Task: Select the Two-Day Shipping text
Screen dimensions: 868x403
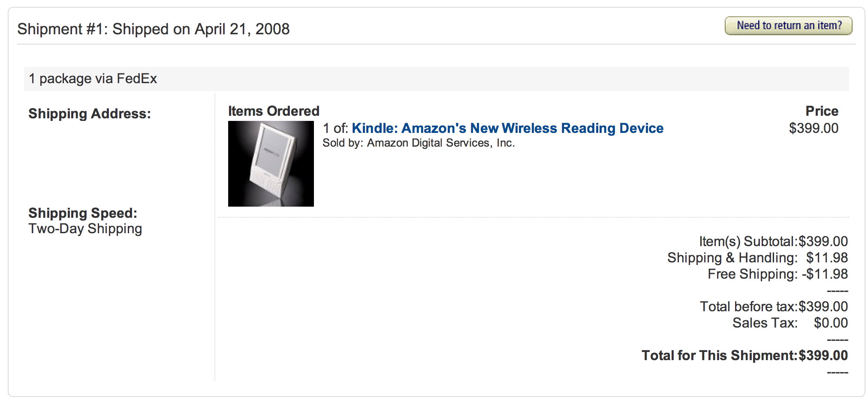Action: [x=85, y=229]
